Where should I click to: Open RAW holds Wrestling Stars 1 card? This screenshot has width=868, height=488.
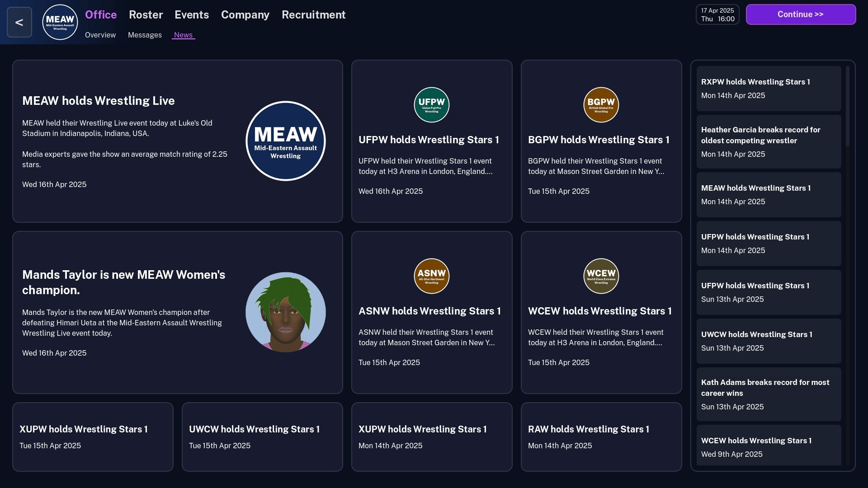coord(601,436)
